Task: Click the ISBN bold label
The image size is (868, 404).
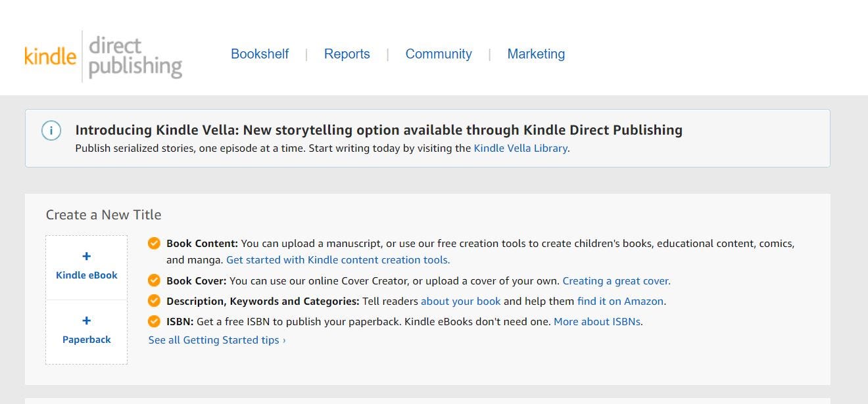Action: pyautogui.click(x=180, y=322)
